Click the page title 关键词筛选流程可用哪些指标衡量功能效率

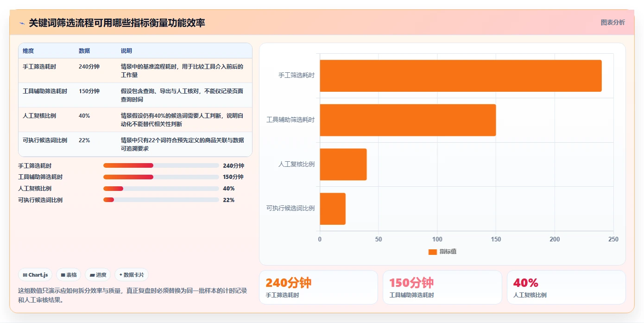point(117,23)
